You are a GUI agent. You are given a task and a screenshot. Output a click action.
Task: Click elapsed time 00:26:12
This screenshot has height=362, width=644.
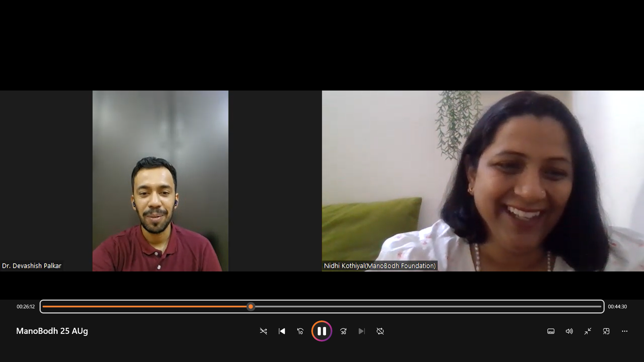pyautogui.click(x=26, y=307)
